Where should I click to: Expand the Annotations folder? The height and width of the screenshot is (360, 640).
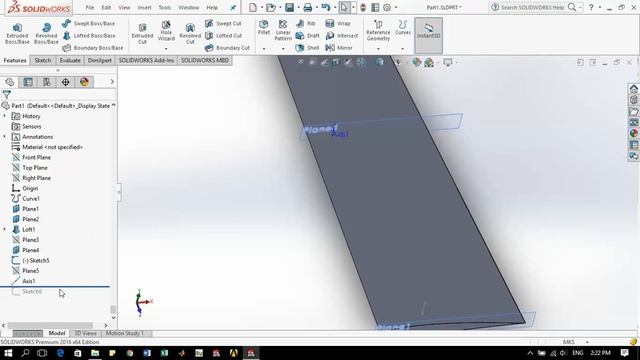4,137
